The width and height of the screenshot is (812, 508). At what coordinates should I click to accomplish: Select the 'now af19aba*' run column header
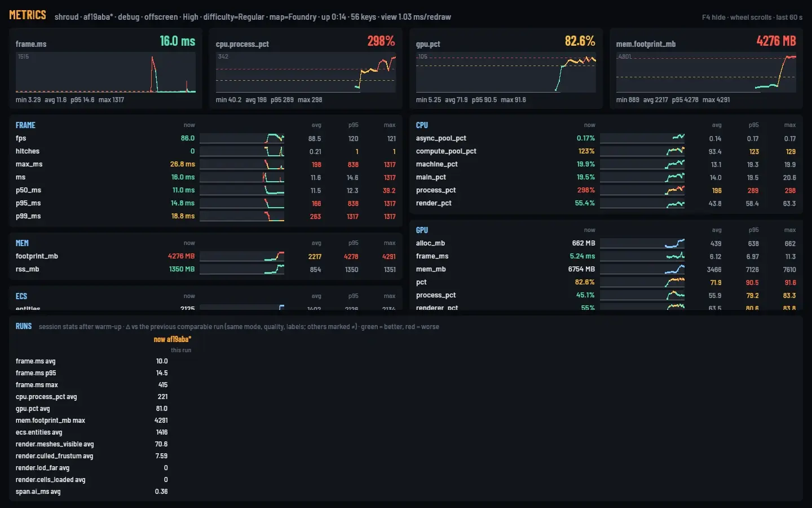(173, 339)
